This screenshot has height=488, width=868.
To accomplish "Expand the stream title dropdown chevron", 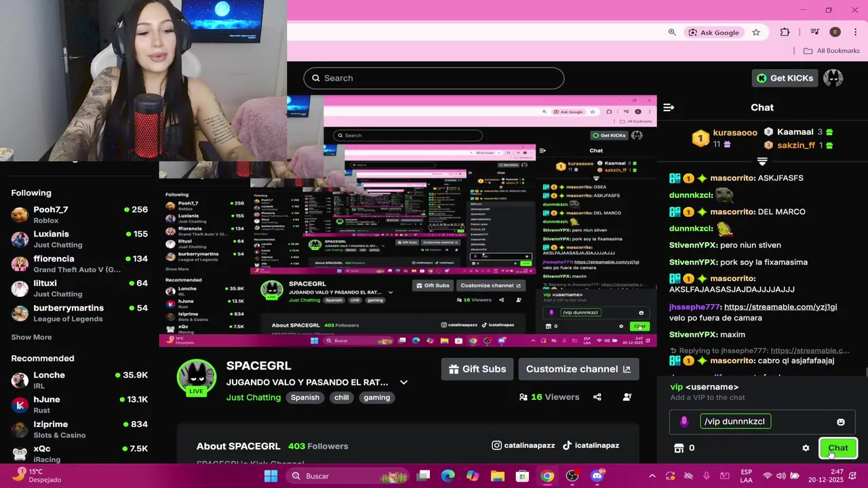I will [403, 382].
